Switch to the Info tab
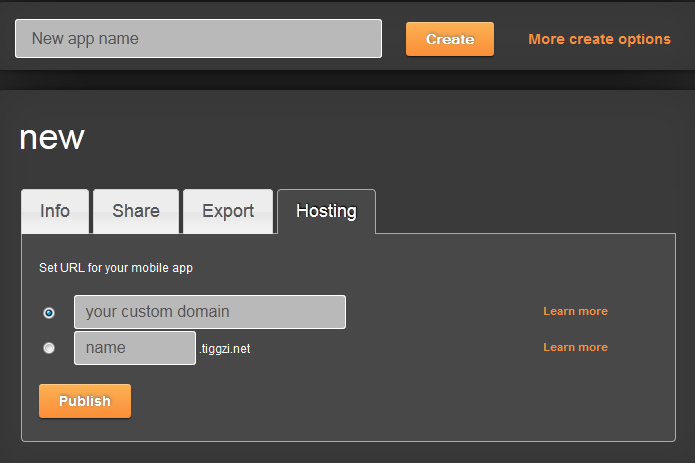695x463 pixels. point(55,211)
